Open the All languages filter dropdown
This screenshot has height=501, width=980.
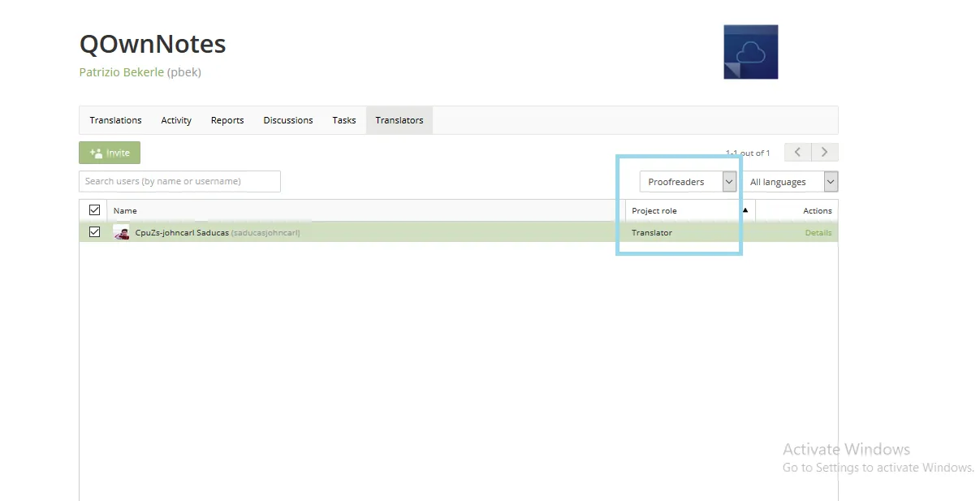(790, 182)
